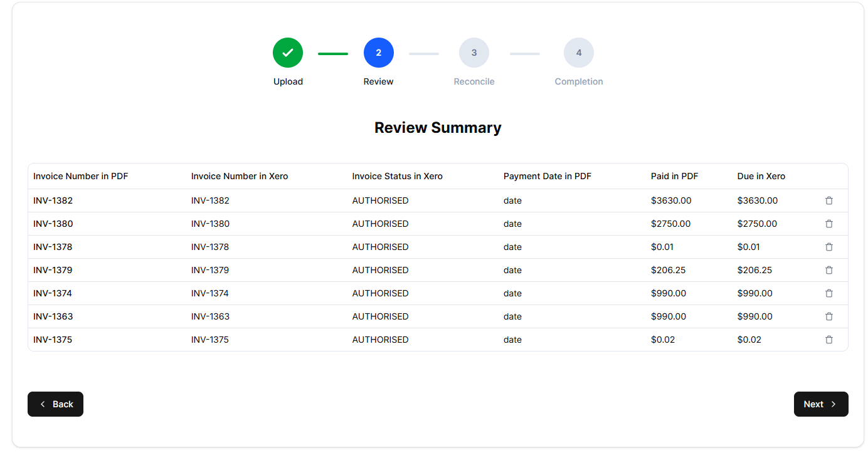This screenshot has height=453, width=868.
Task: Click trash icon for invoice INV-1380
Action: coord(828,224)
